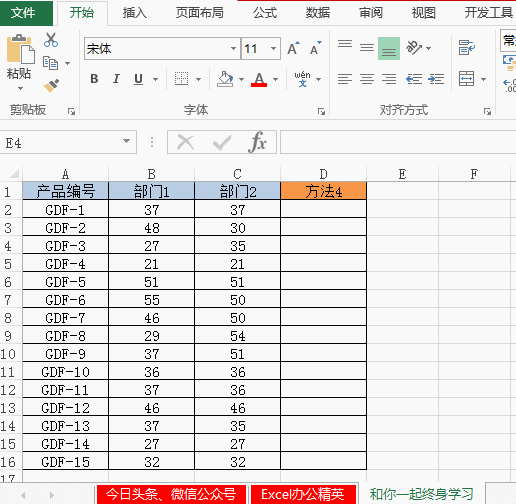516x504 pixels.
Task: Open sheet tab 和你一起终身学习
Action: (422, 494)
